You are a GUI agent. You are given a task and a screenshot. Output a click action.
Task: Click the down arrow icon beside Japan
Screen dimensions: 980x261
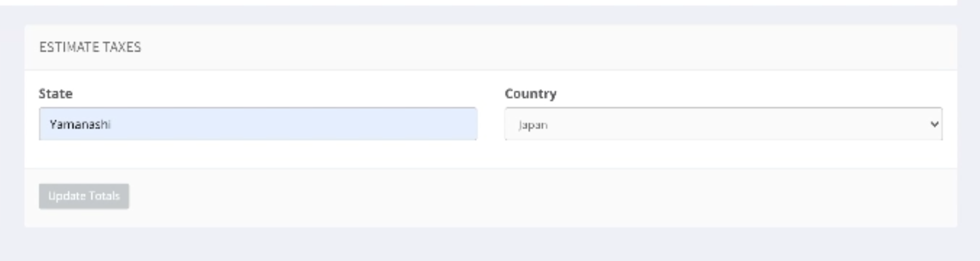pos(934,124)
